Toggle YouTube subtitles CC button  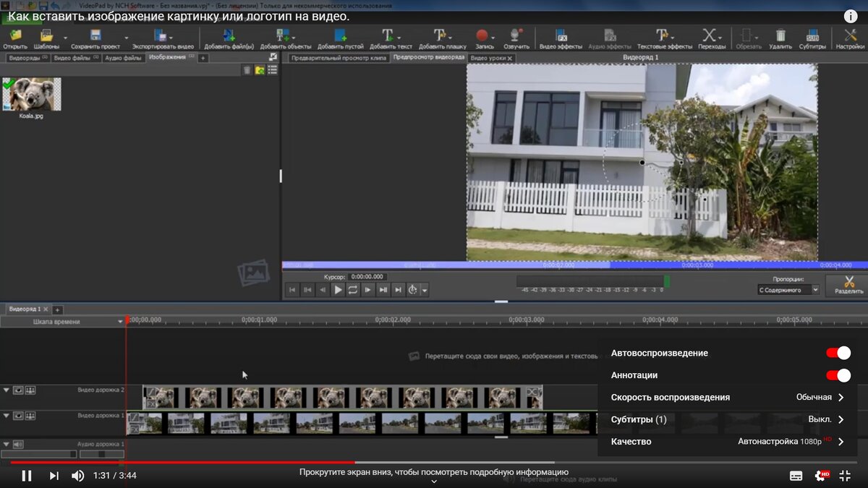point(796,475)
